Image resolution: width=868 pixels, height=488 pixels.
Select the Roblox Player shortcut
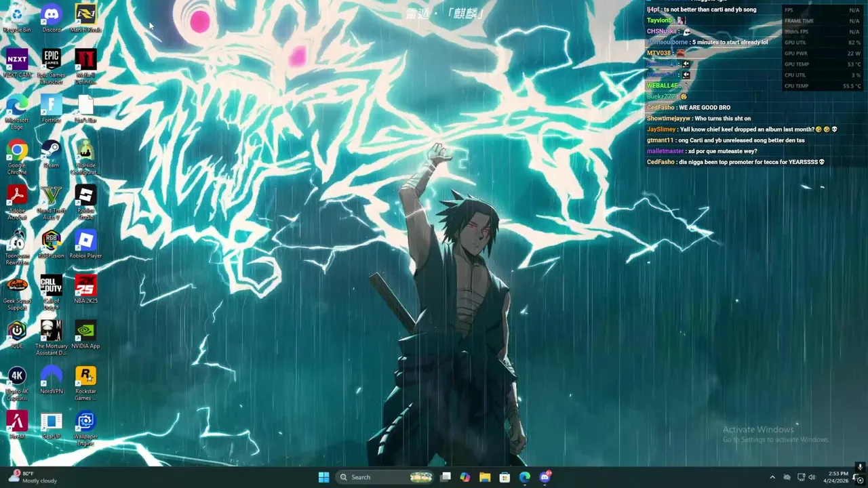pyautogui.click(x=85, y=244)
